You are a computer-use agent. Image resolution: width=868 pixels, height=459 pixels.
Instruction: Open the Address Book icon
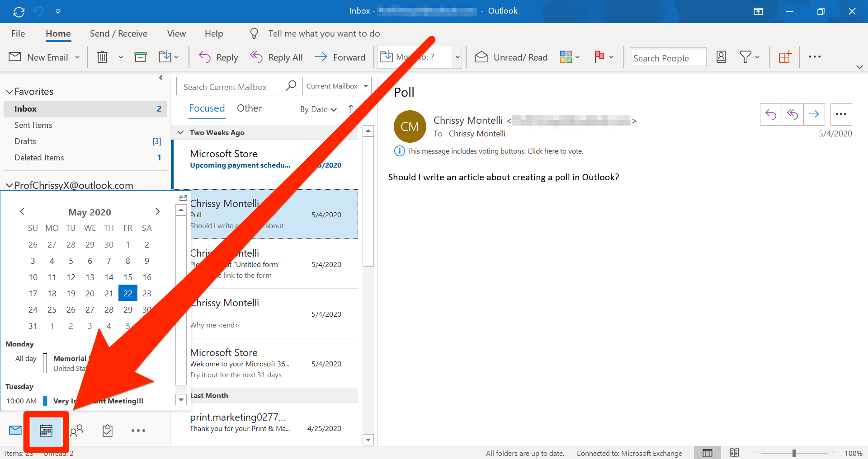(x=721, y=57)
